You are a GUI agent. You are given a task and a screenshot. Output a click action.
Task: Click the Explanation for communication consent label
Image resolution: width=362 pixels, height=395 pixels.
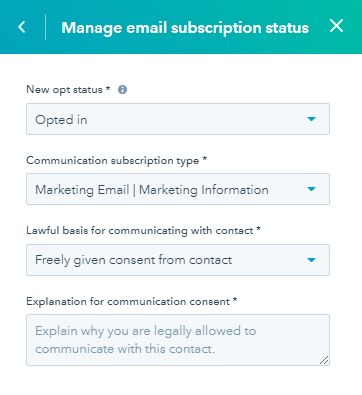132,302
